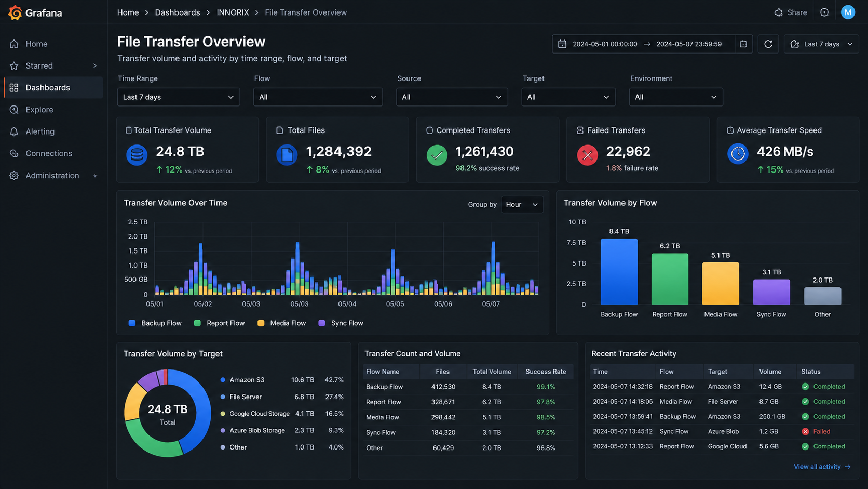868x489 pixels.
Task: Click the Average Transfer Speed clock icon
Action: [x=738, y=154]
